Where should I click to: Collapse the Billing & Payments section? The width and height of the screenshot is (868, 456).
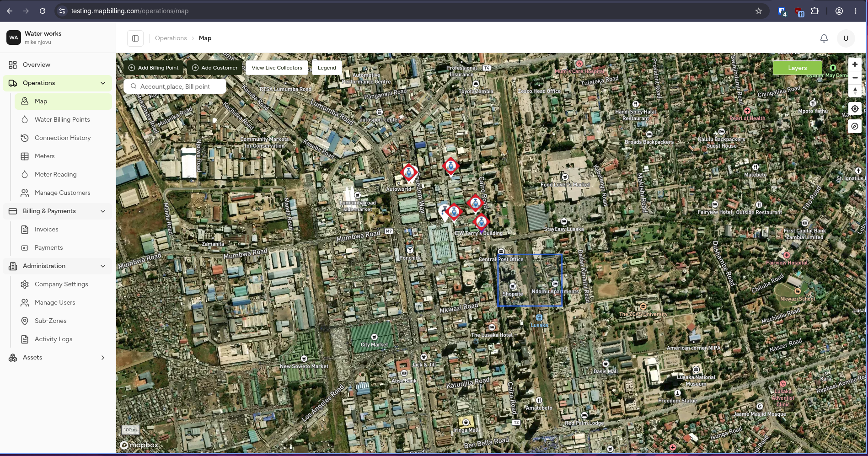click(103, 211)
